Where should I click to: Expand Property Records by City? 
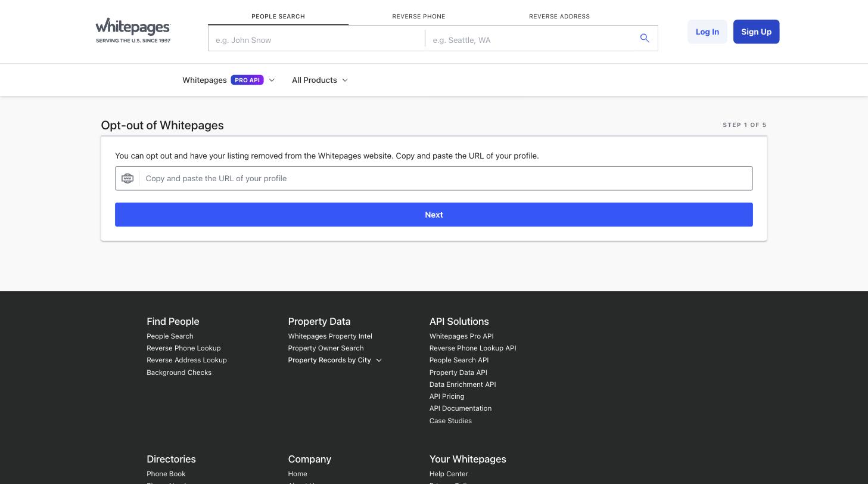coord(335,360)
